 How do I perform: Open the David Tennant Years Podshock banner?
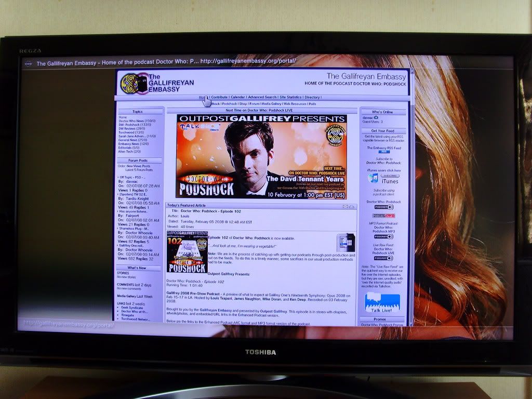coord(261,156)
